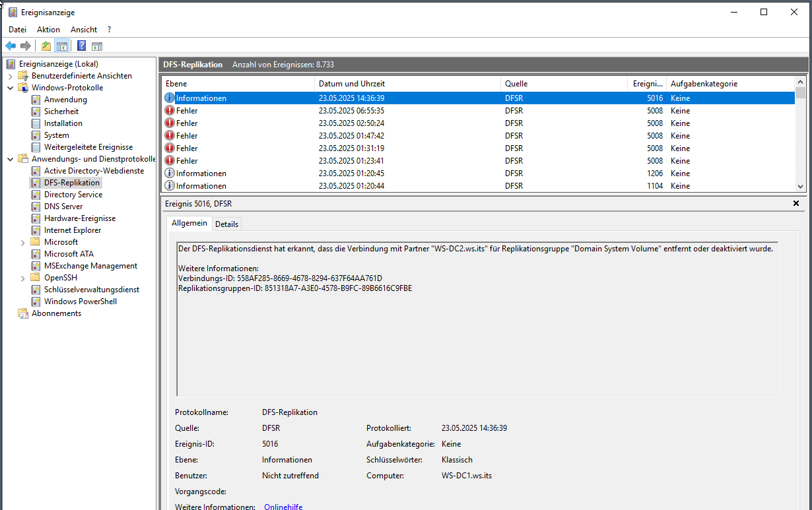Open the Ansicht menu

[x=84, y=30]
